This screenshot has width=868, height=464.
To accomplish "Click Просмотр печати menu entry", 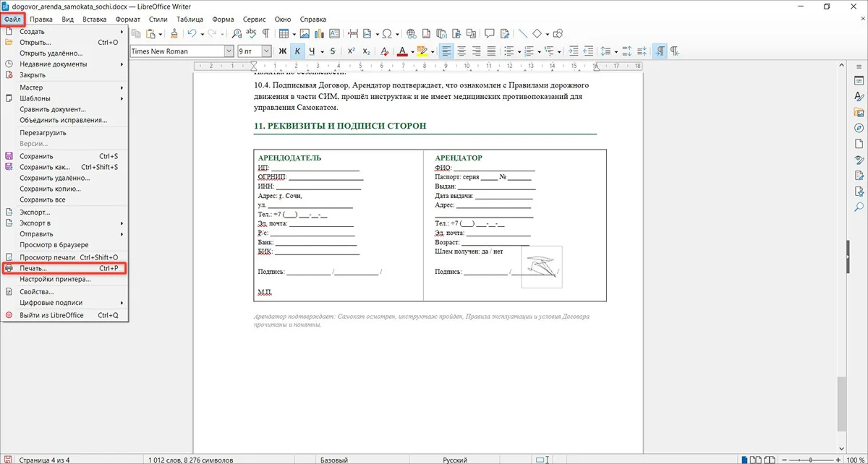I will pyautogui.click(x=65, y=257).
